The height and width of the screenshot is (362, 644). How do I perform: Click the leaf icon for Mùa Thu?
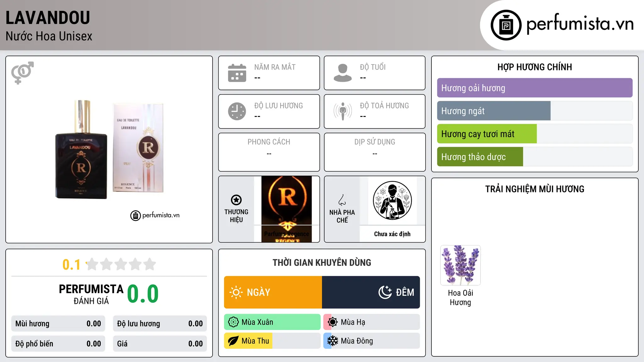tap(233, 341)
